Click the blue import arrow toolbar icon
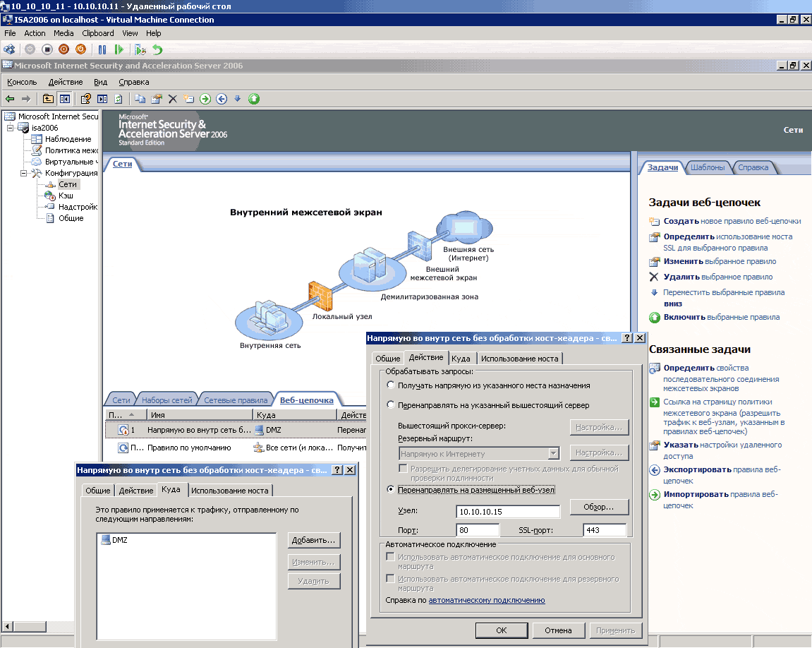The image size is (812, 648). [x=222, y=99]
